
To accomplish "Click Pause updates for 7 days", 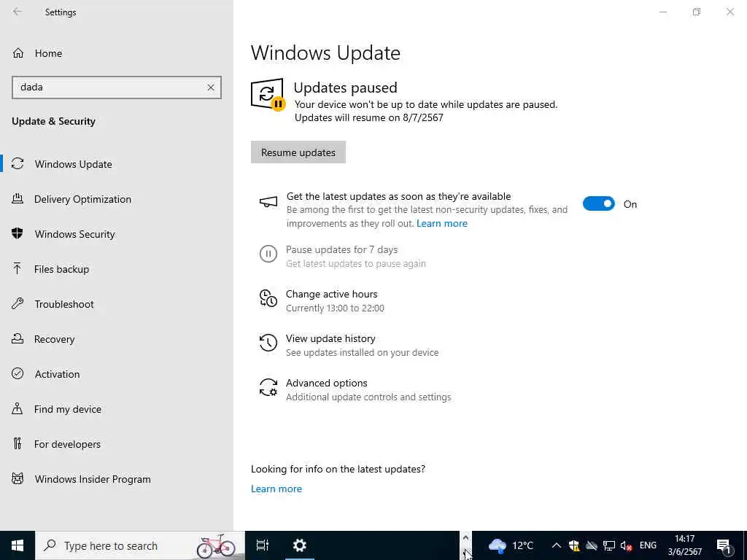I will coord(341,250).
